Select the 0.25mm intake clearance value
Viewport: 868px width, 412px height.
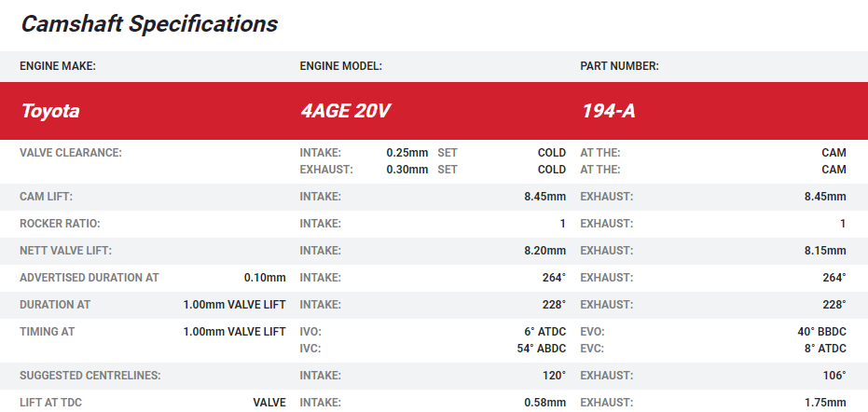[406, 153]
